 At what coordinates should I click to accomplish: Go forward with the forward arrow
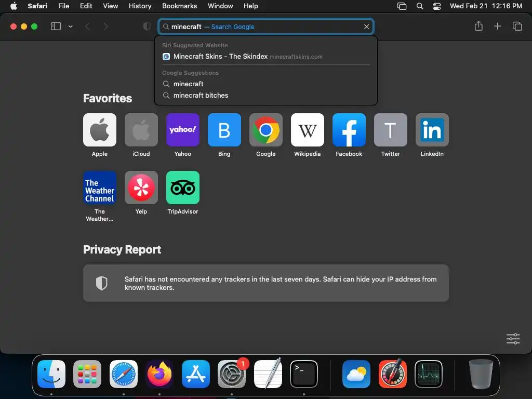[105, 26]
